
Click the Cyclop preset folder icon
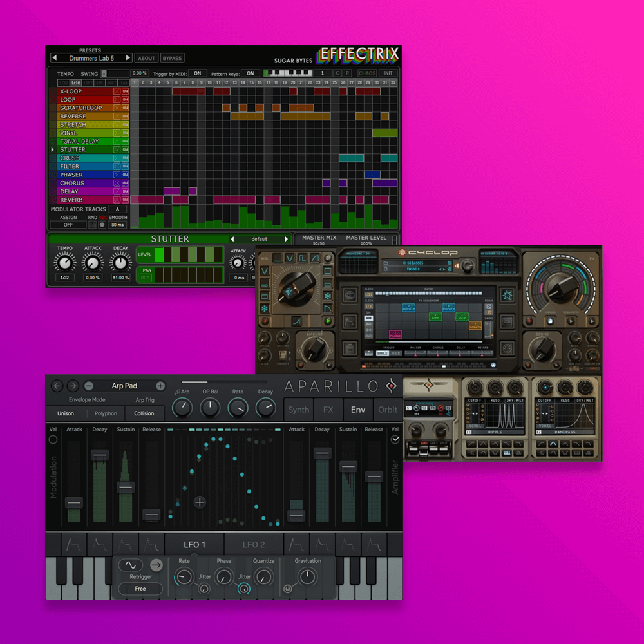pyautogui.click(x=386, y=263)
